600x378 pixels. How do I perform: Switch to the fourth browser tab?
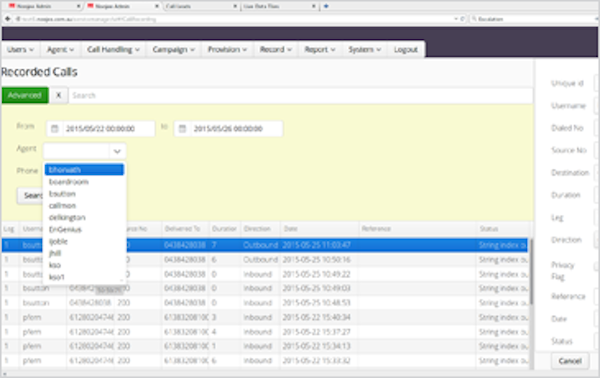click(280, 6)
